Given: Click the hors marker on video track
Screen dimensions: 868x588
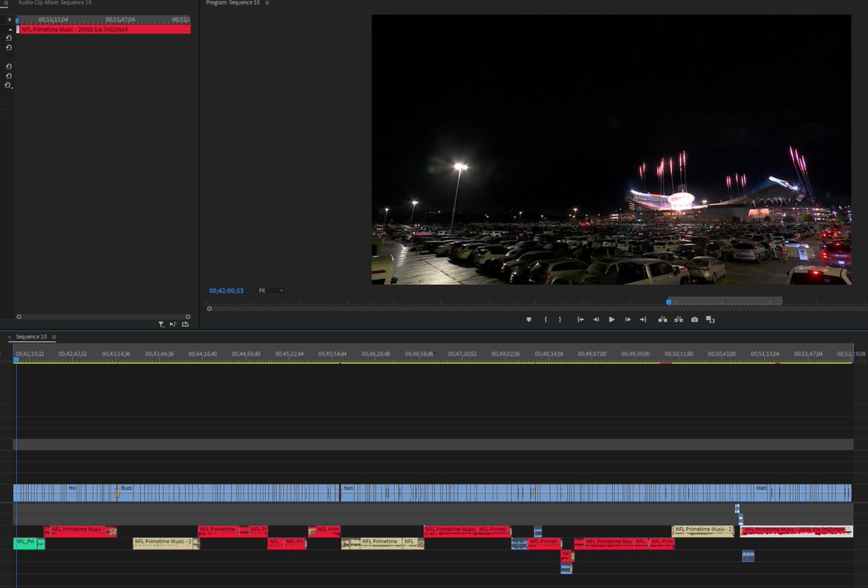Looking at the screenshot, I should 348,488.
